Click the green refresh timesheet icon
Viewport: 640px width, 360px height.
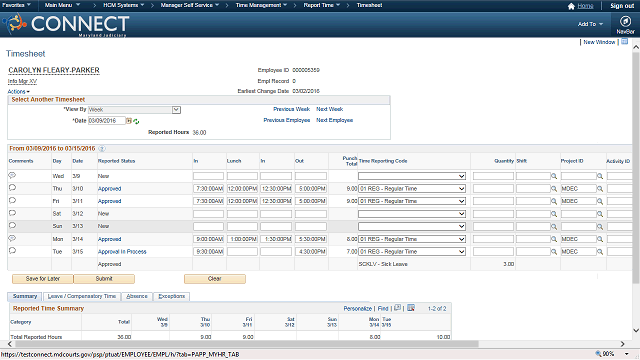(136, 121)
